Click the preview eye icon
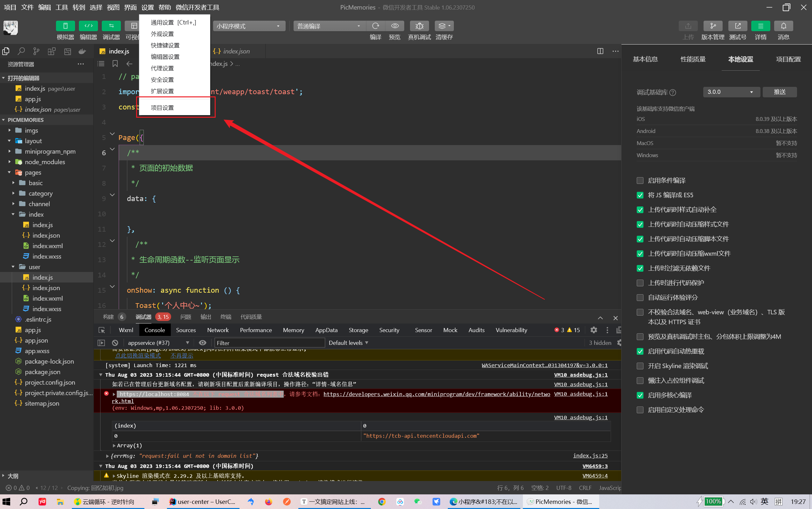This screenshot has height=509, width=812. [x=395, y=26]
